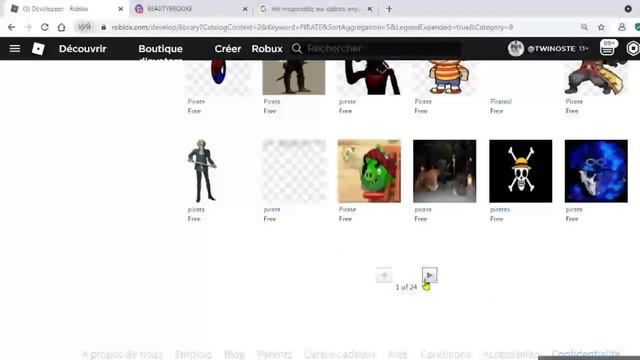Open the Blog footer link
The image size is (640, 360).
pyautogui.click(x=235, y=354)
